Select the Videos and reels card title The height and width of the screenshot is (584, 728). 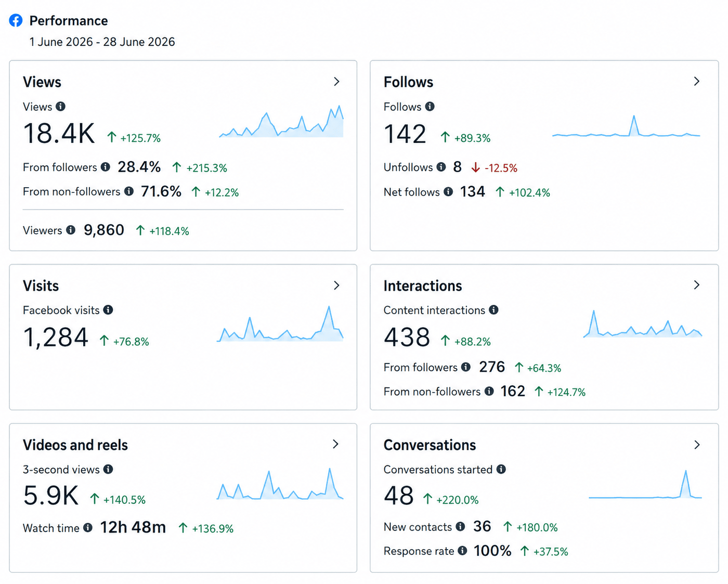(x=75, y=445)
